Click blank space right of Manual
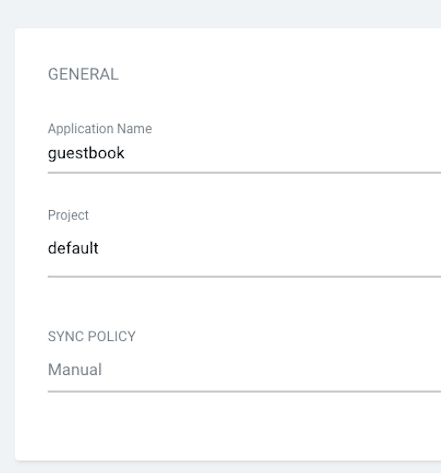The height and width of the screenshot is (473, 441). (271, 370)
